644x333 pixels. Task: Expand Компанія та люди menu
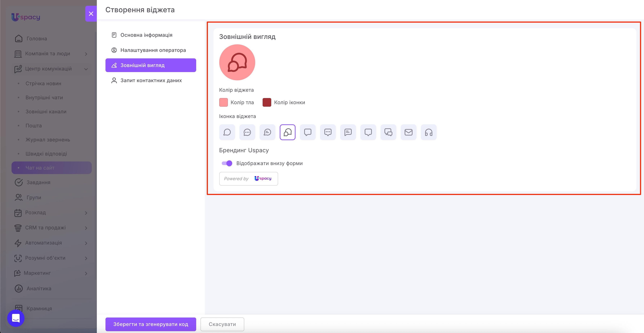(x=51, y=54)
